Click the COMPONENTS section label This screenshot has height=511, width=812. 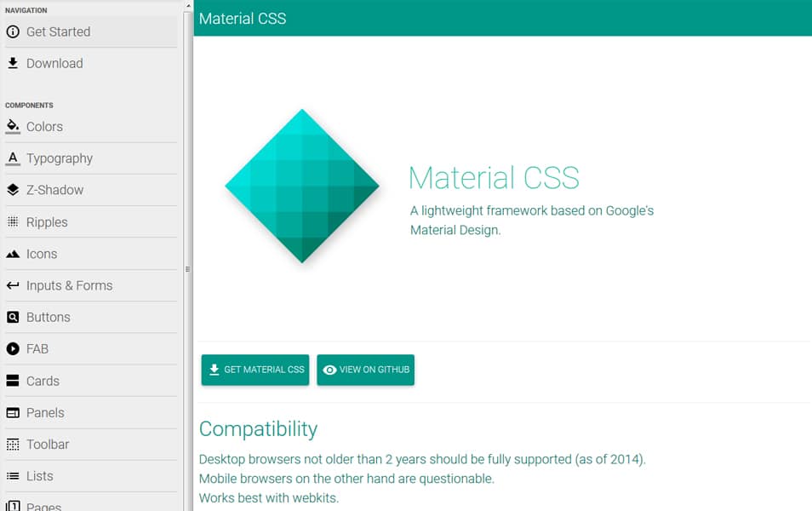pos(29,106)
